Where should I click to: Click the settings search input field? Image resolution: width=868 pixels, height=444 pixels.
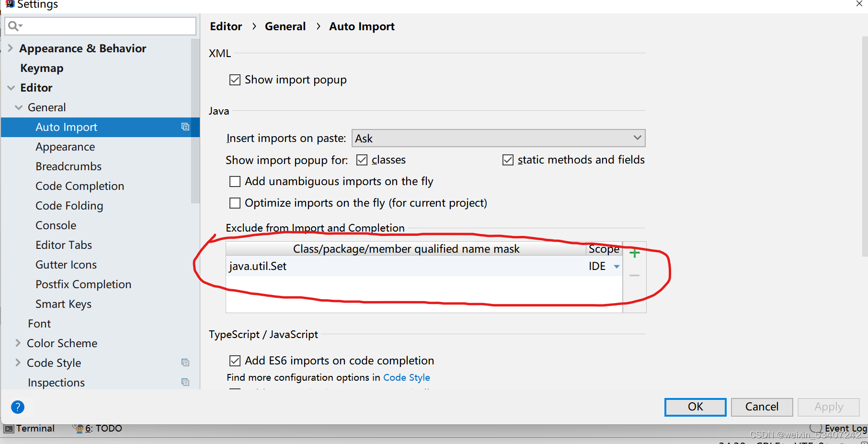pyautogui.click(x=101, y=26)
